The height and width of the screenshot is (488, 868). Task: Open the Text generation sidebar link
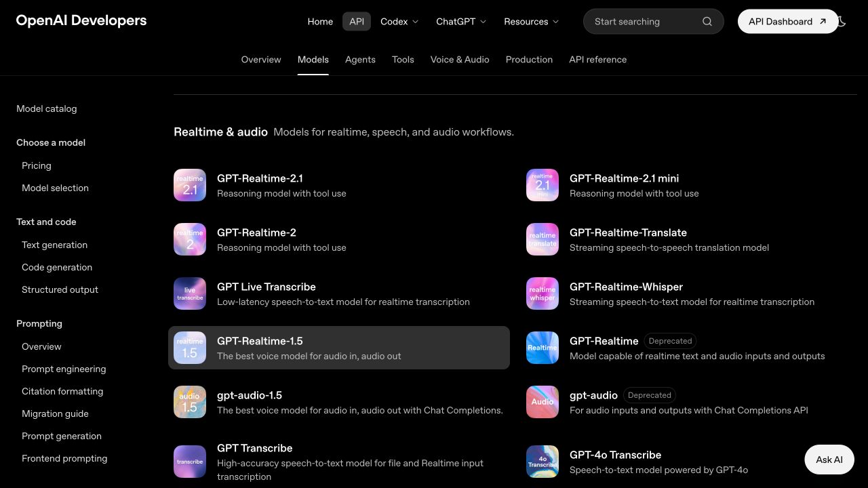coord(55,245)
